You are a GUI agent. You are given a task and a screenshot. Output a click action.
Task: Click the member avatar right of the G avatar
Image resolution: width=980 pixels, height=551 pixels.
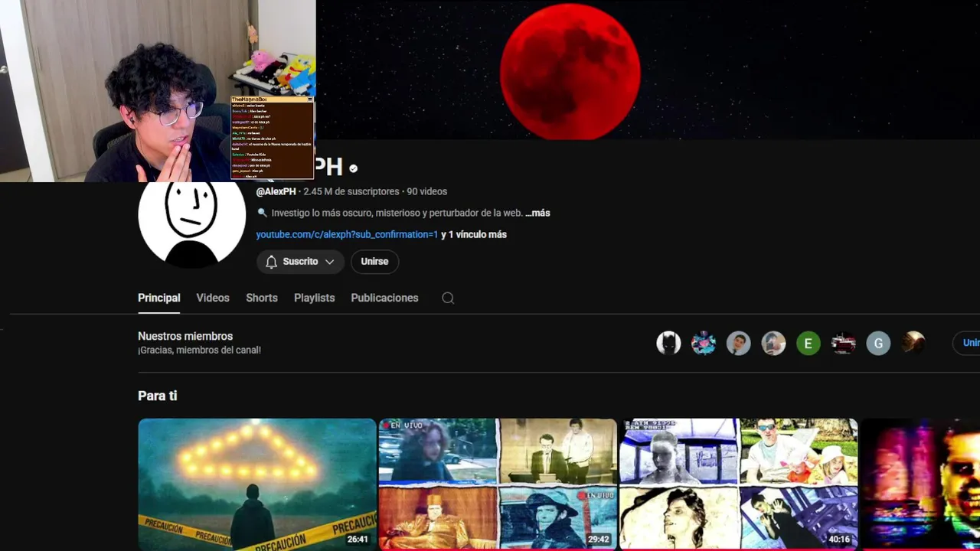[x=913, y=343]
